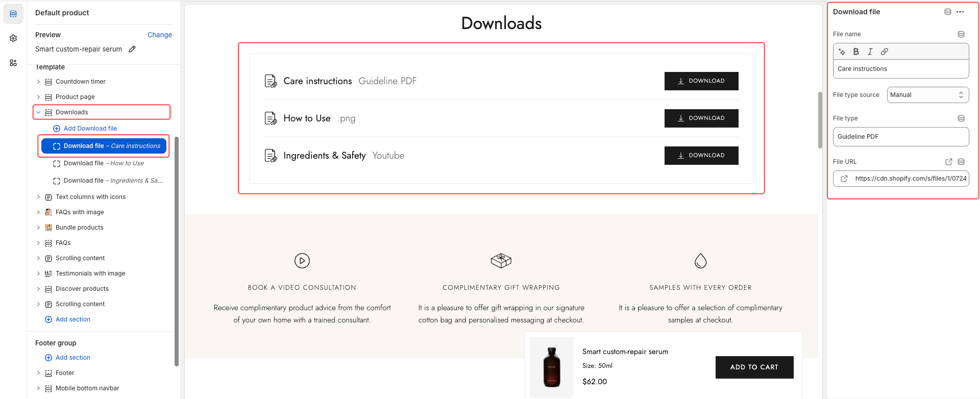Open theme settings gear icon in left rail

[13, 38]
